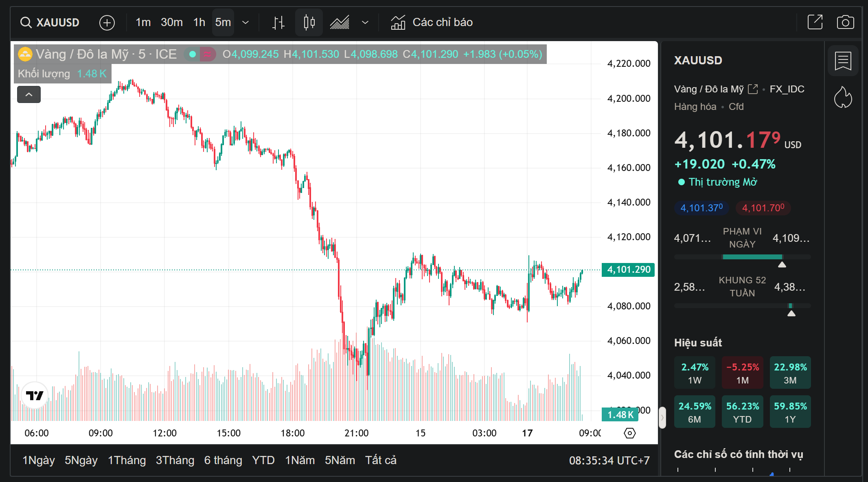868x482 pixels.
Task: Click the symbol search magnifier icon
Action: point(26,22)
